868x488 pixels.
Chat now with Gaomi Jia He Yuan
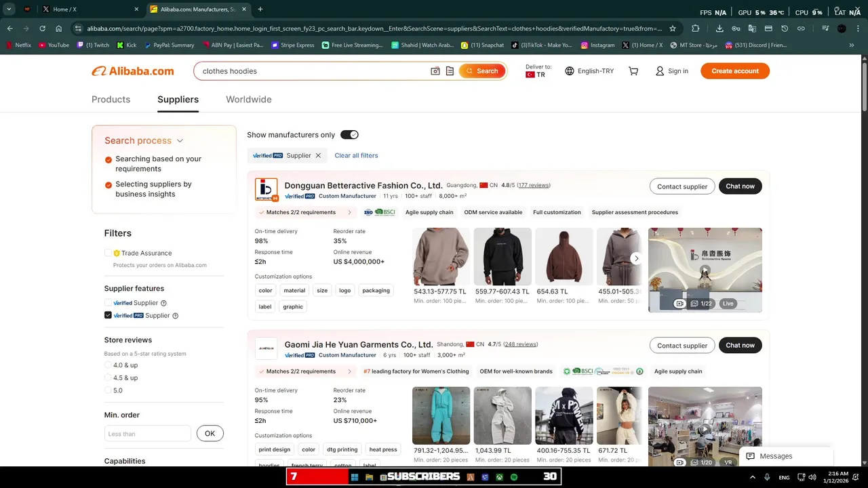(x=741, y=345)
